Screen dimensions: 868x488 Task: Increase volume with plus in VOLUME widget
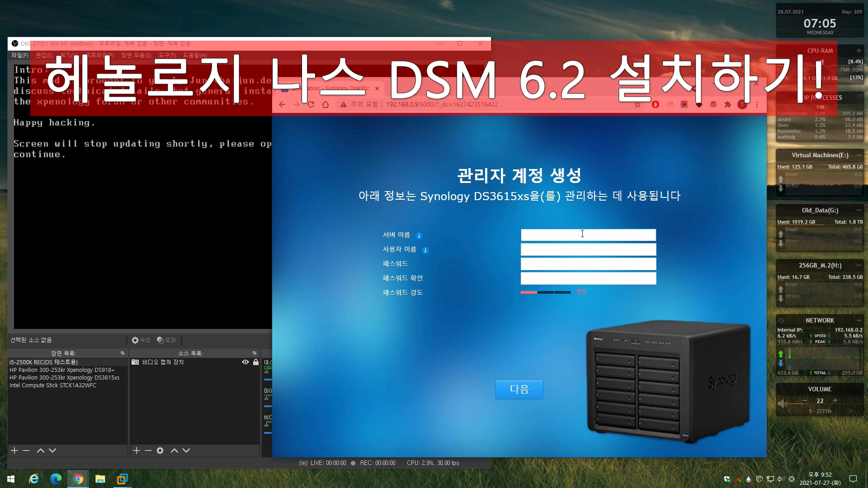[835, 400]
